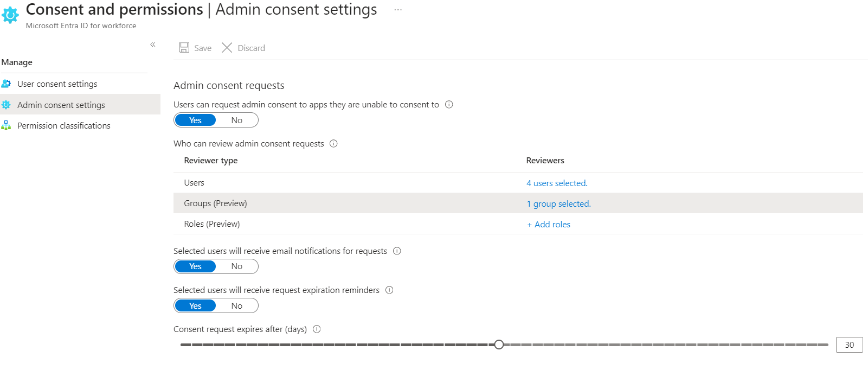Click Add roles for Roles reviewer type
868x376 pixels.
pyautogui.click(x=548, y=224)
